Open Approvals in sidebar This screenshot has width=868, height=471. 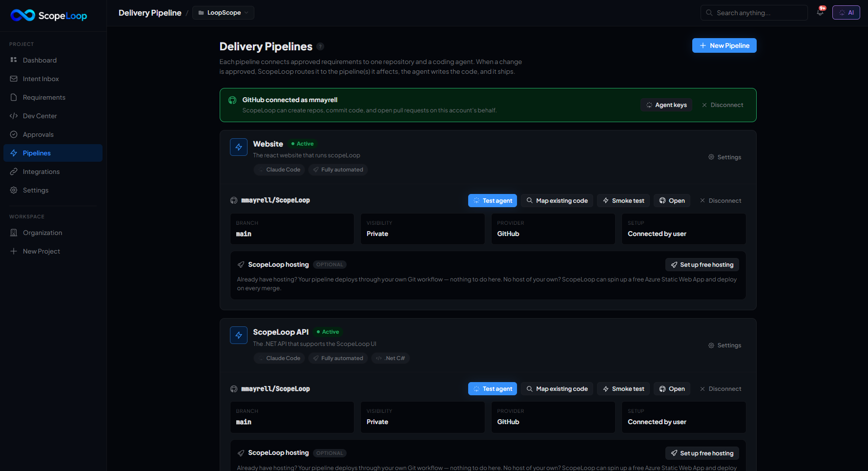point(53,134)
